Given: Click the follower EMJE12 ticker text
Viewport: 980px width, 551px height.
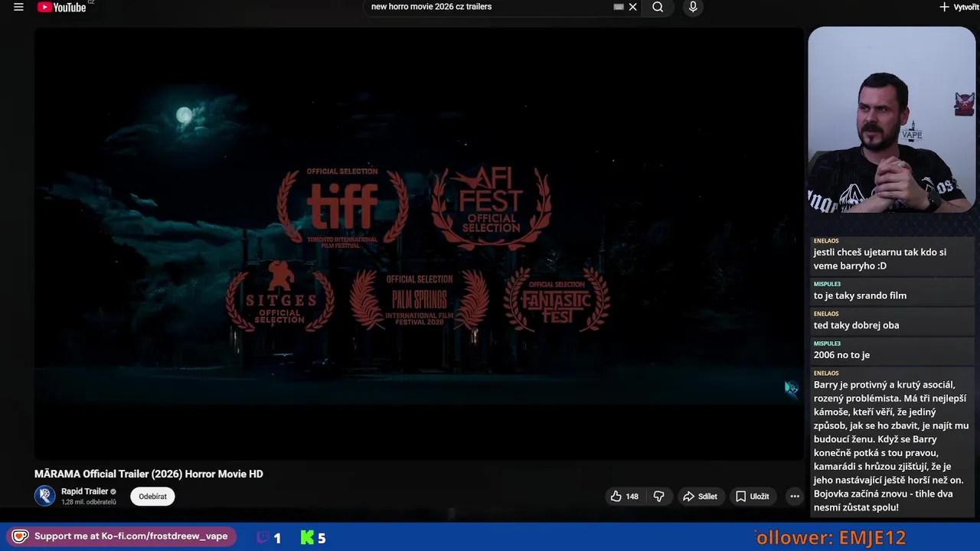Looking at the screenshot, I should (831, 538).
